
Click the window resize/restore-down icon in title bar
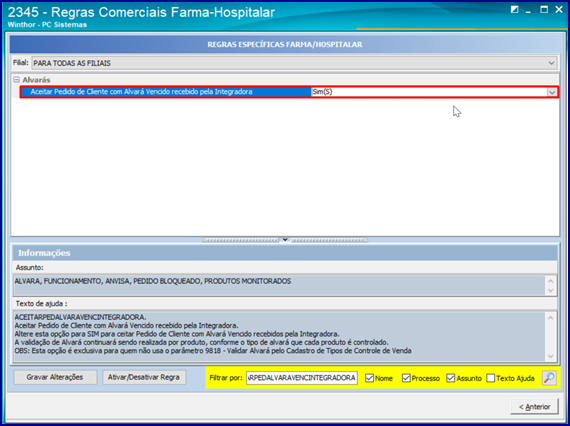514,10
